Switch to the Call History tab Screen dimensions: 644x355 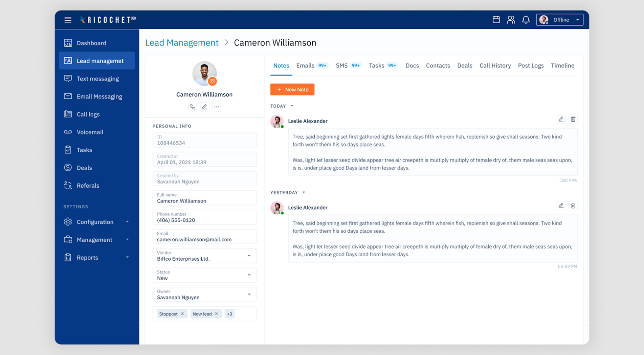click(x=495, y=66)
